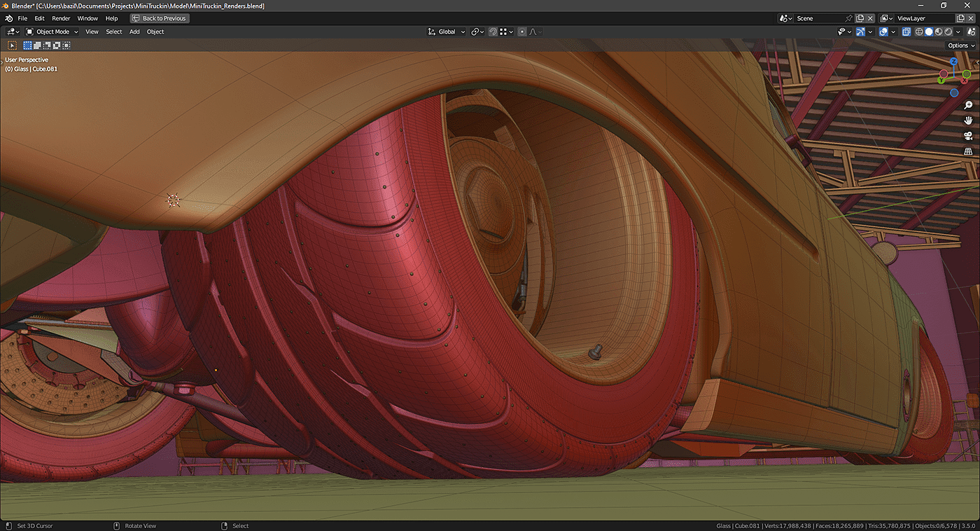The height and width of the screenshot is (531, 980).
Task: Click the Back to Previous button
Action: point(160,18)
